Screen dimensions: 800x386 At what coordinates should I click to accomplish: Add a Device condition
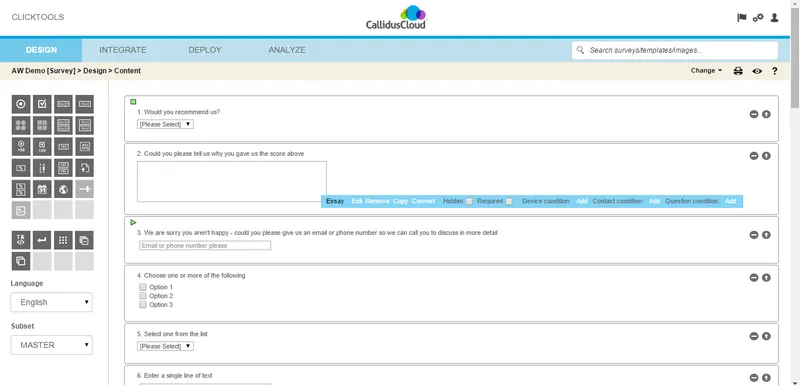582,201
